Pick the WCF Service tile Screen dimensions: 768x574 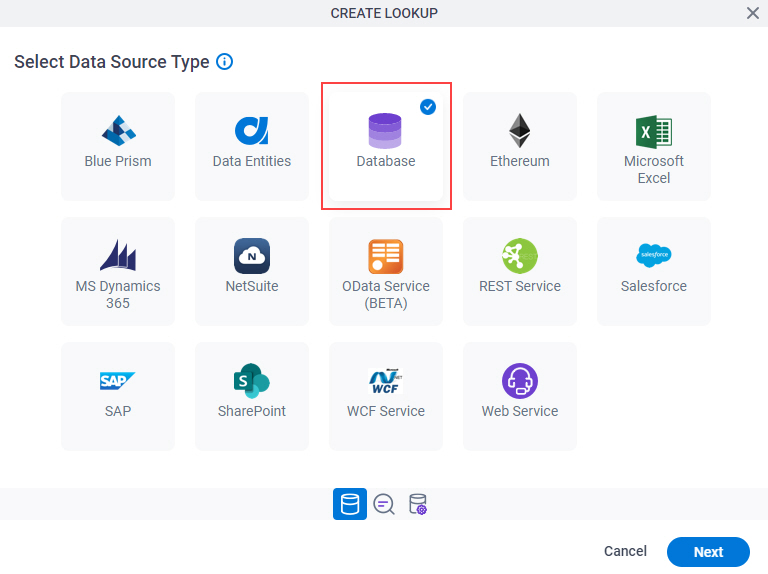(385, 396)
